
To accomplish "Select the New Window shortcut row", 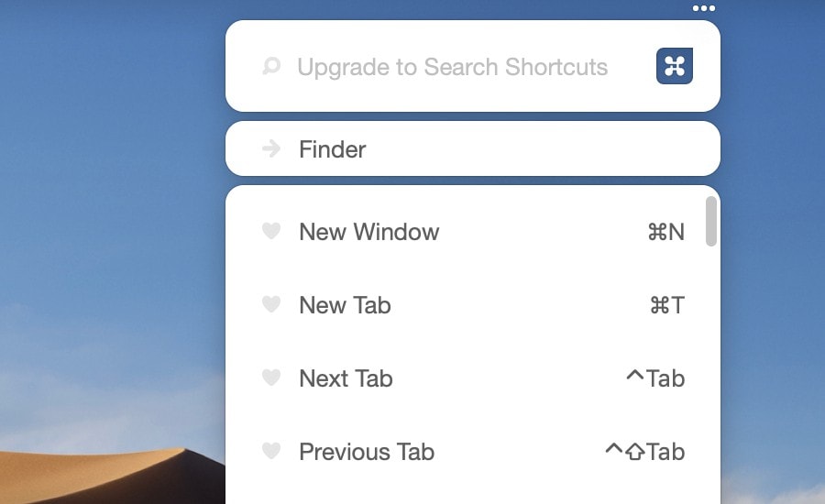I will (x=466, y=232).
